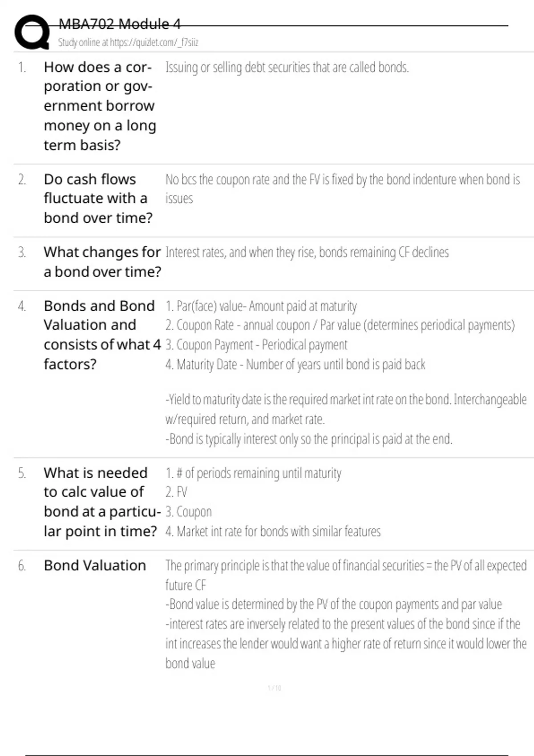Click the MBA702 Module 4 title

click(x=119, y=24)
